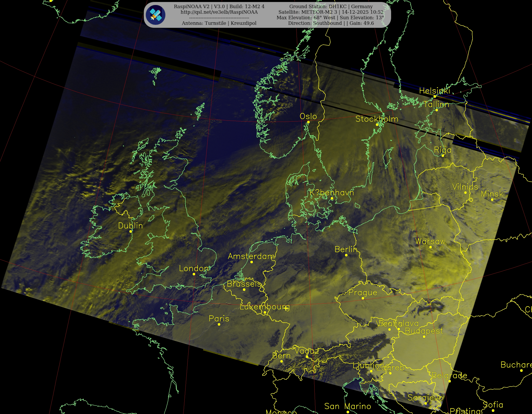This screenshot has height=414, width=532.
Task: Click the qsl.net RaspiNOAA URL text
Action: pos(219,12)
